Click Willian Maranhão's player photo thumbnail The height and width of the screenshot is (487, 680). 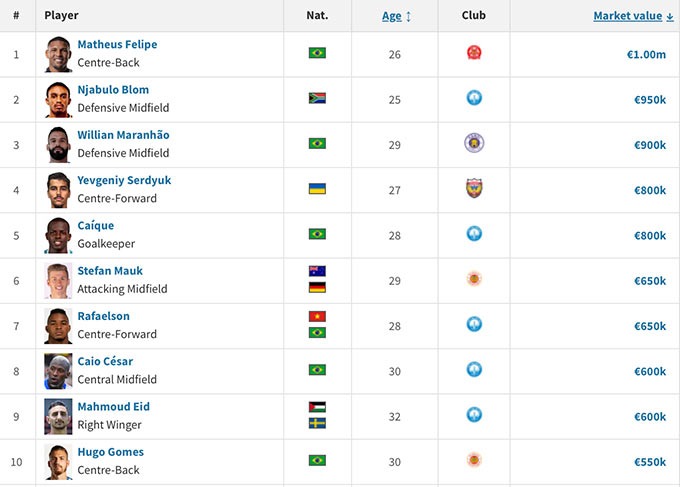(58, 144)
